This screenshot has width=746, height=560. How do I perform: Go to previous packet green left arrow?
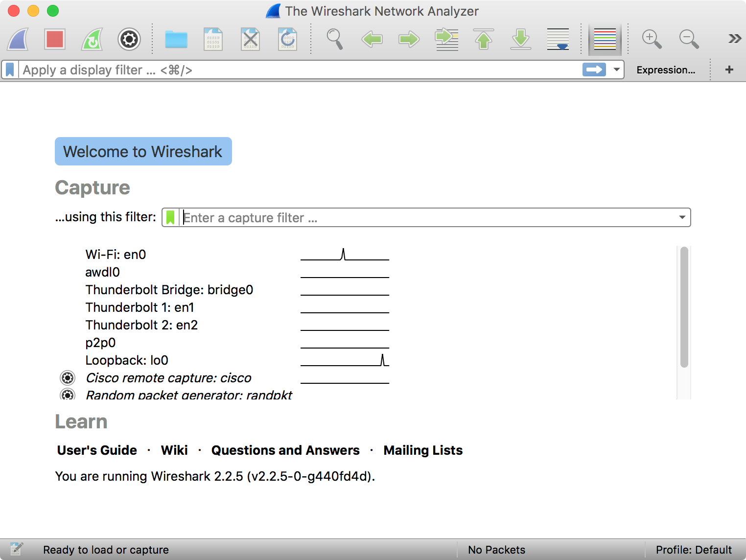coord(372,39)
